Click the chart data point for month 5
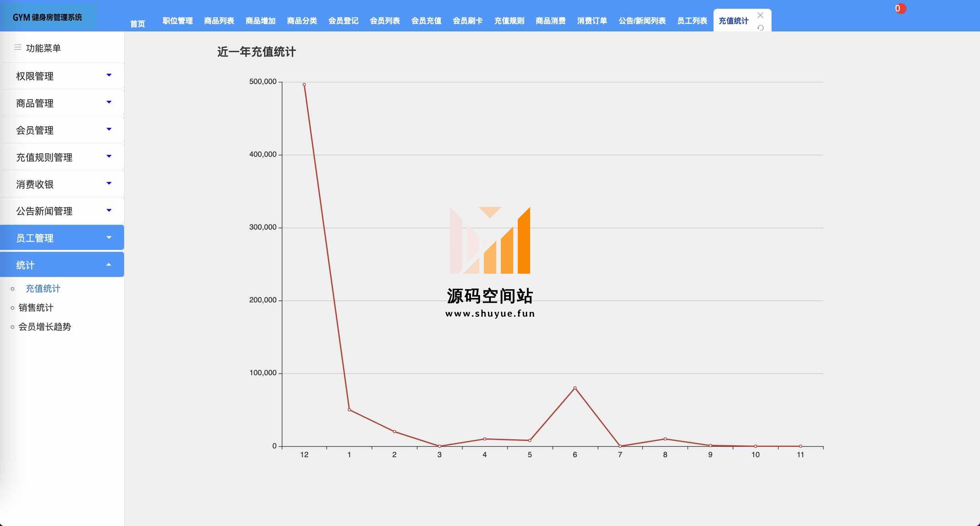The width and height of the screenshot is (980, 526). click(530, 440)
